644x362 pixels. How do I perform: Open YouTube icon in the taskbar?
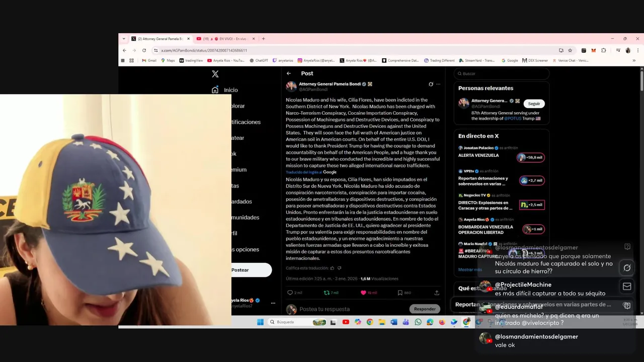[346, 322]
